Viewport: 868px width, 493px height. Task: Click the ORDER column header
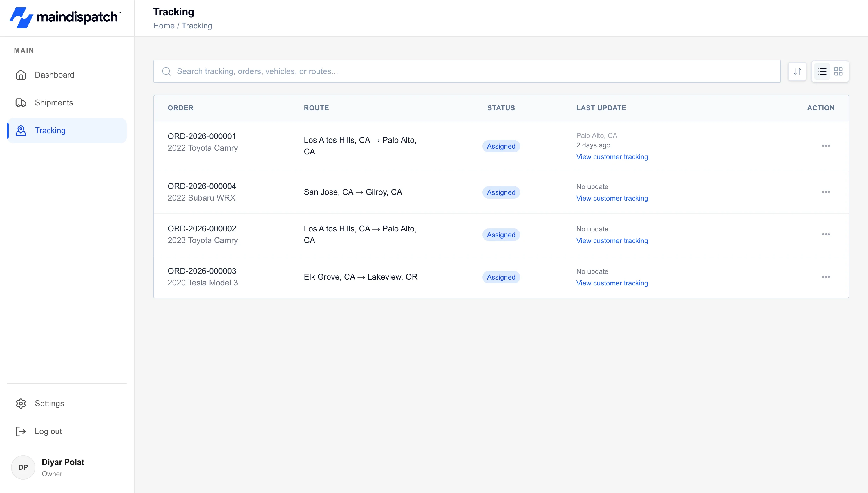181,108
